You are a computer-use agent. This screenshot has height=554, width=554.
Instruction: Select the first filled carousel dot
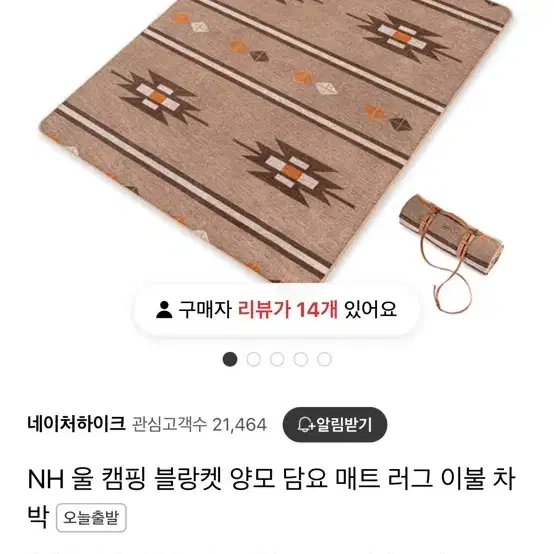pyautogui.click(x=230, y=359)
